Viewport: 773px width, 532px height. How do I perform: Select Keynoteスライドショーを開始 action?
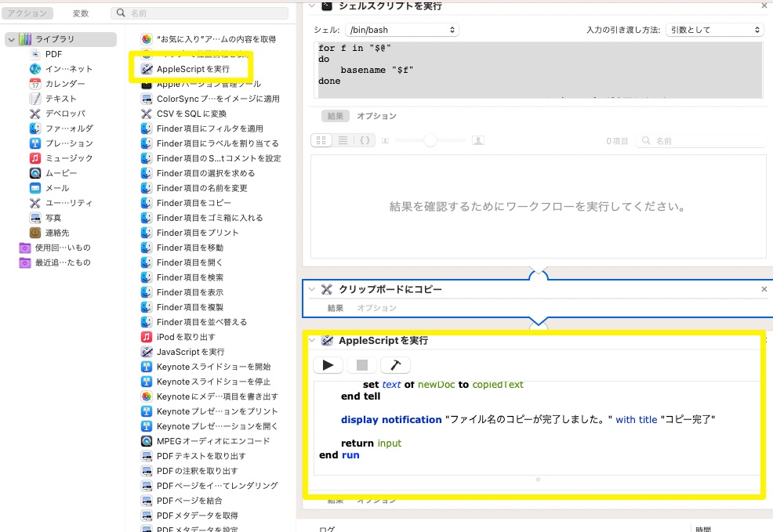coord(213,367)
